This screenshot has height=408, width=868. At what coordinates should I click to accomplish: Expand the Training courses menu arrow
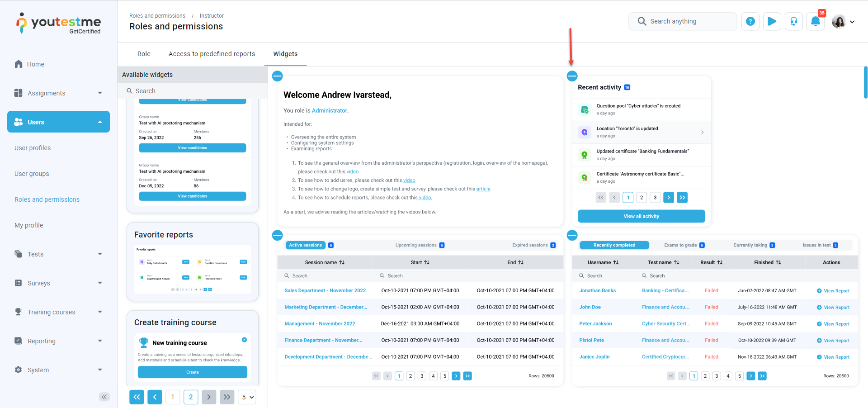point(100,312)
